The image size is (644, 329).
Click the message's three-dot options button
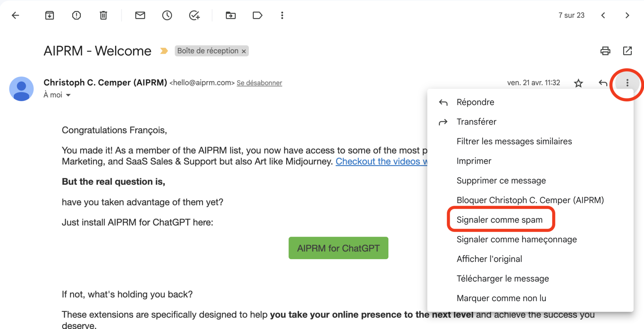point(627,83)
